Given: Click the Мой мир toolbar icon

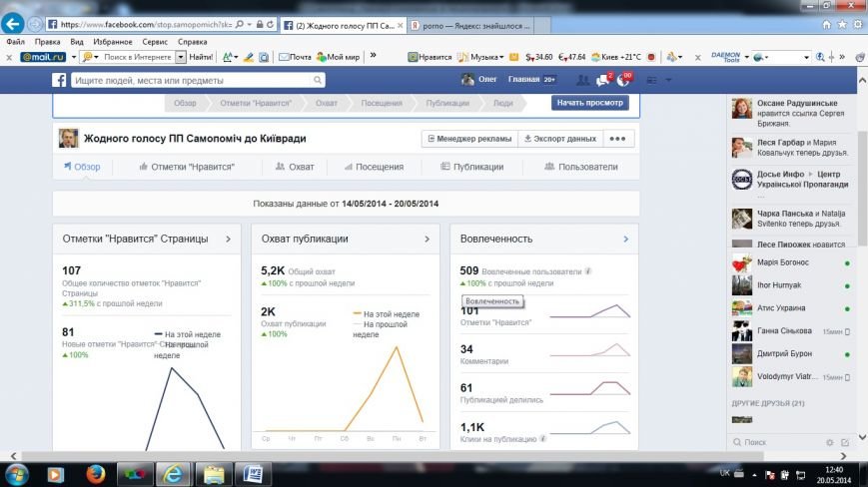Looking at the screenshot, I should (338, 57).
